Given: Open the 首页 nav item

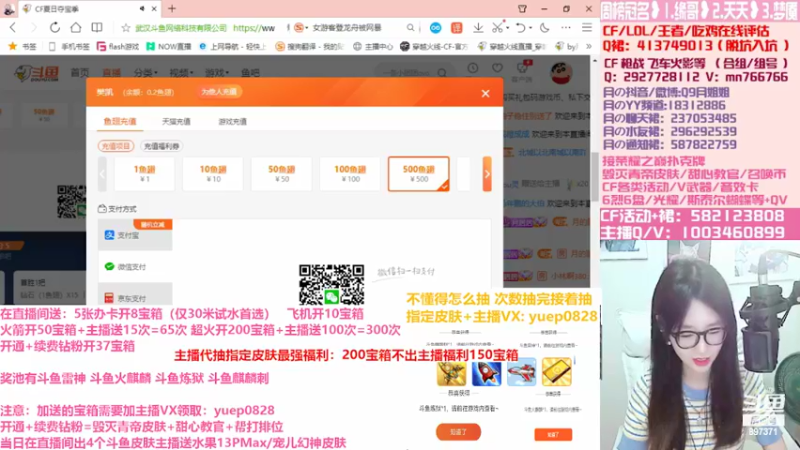Looking at the screenshot, I should [80, 72].
